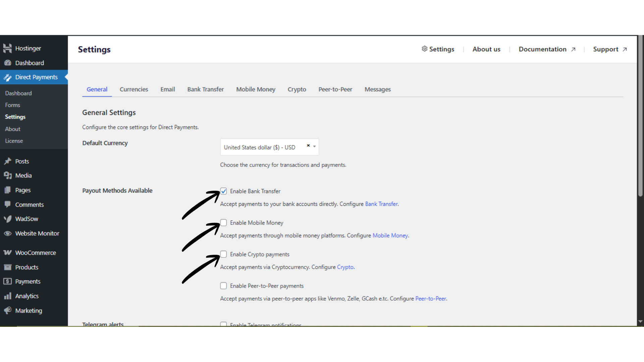Switch to the Currencies tab
This screenshot has width=644, height=362.
(x=134, y=89)
